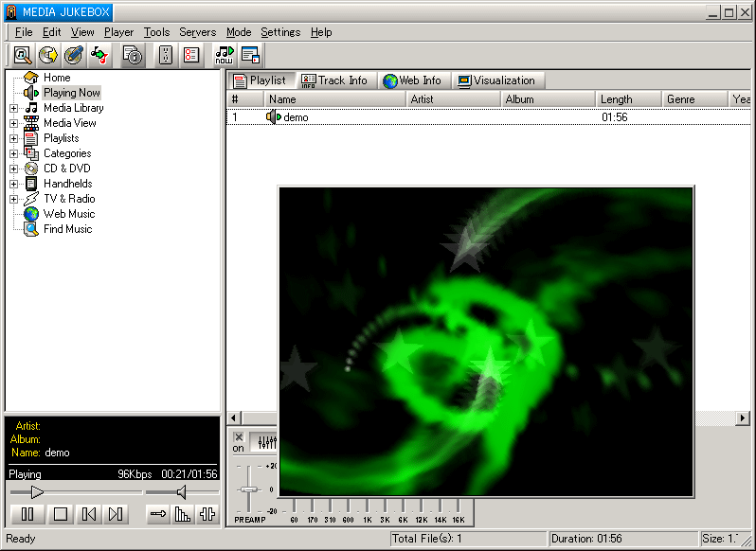The height and width of the screenshot is (551, 756).
Task: Open the Help menu
Action: tap(321, 32)
